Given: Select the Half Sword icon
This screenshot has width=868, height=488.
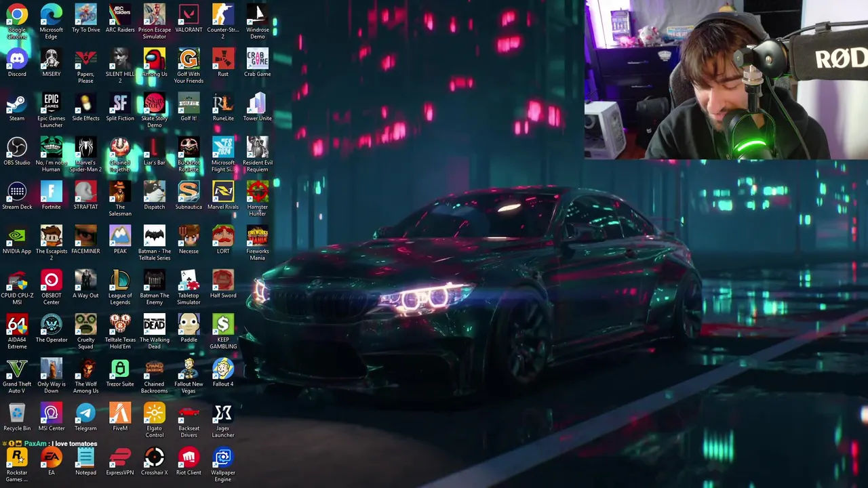Looking at the screenshot, I should pyautogui.click(x=223, y=280).
